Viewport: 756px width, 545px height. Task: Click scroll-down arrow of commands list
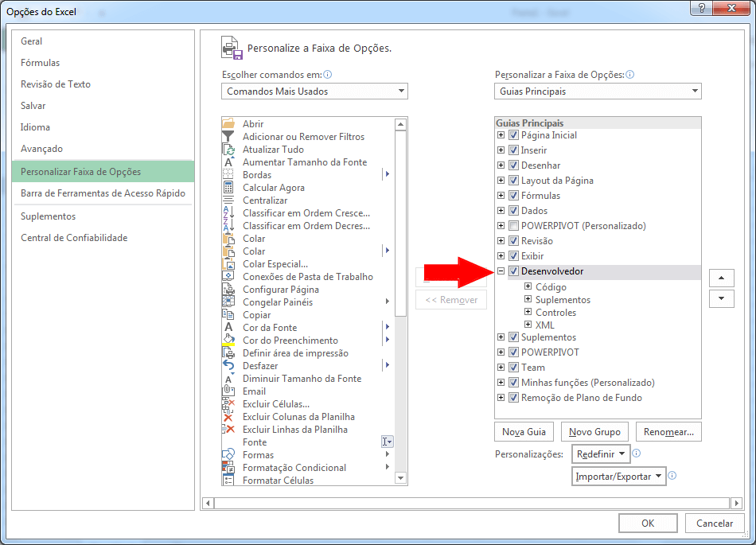(400, 478)
